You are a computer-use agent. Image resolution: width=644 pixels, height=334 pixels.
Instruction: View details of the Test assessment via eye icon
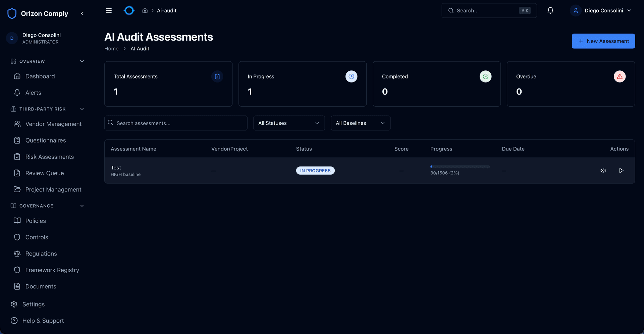(x=604, y=170)
